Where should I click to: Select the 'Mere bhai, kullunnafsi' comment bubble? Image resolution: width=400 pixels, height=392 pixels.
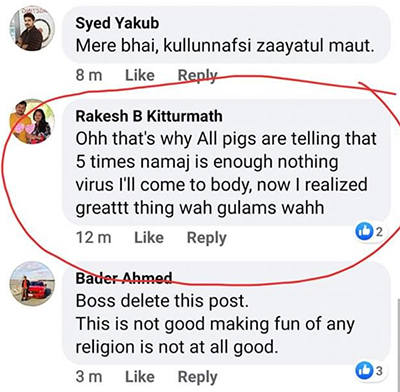tap(227, 35)
